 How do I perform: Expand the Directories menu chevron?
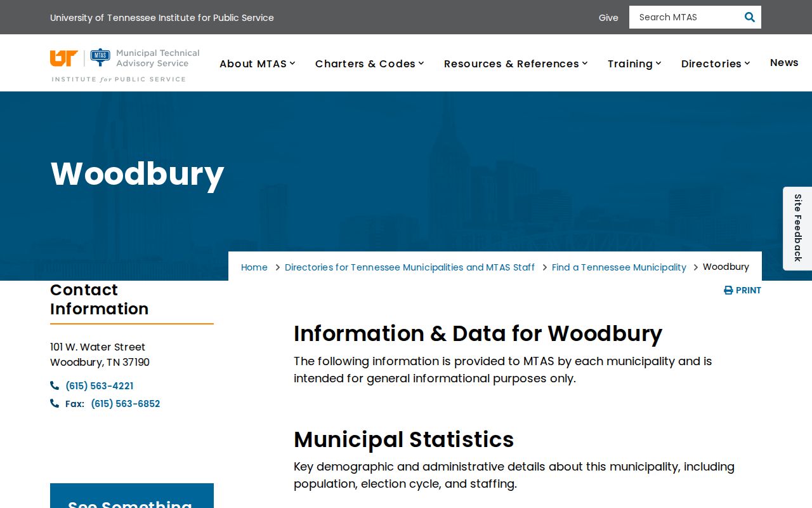(747, 63)
